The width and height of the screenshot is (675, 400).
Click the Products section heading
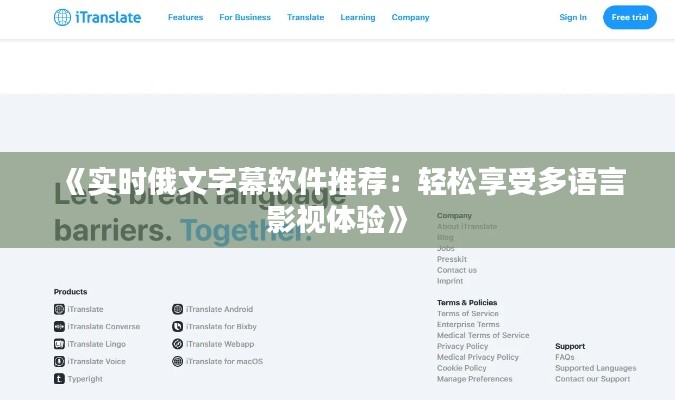70,291
